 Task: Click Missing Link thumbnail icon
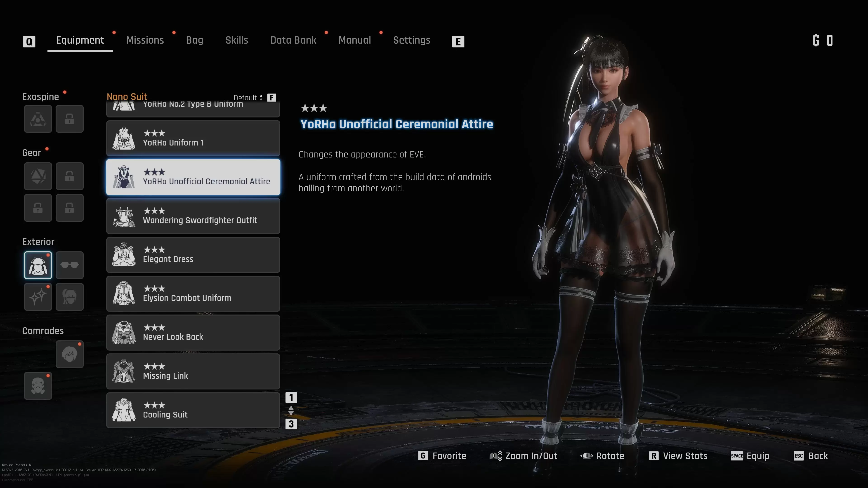point(124,371)
